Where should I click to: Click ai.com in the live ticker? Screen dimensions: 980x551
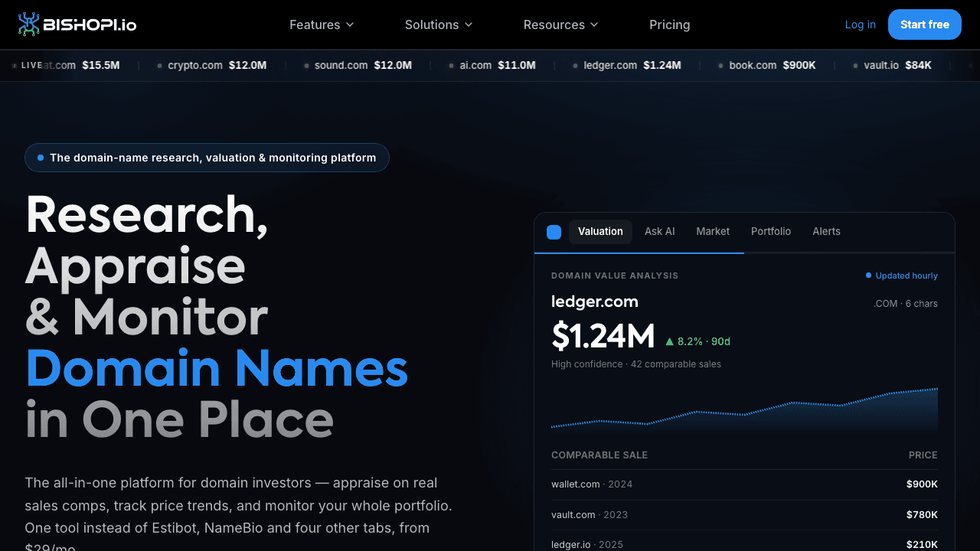click(x=475, y=66)
